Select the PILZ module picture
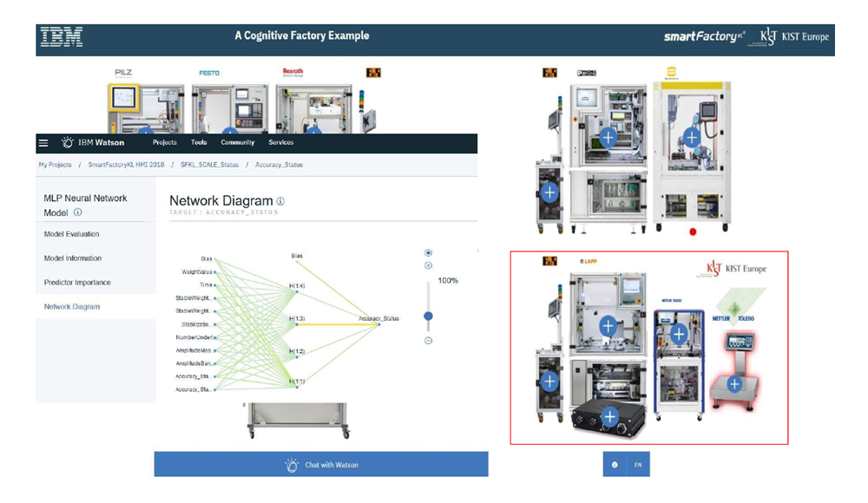This screenshot has height=503, width=868. (x=146, y=108)
